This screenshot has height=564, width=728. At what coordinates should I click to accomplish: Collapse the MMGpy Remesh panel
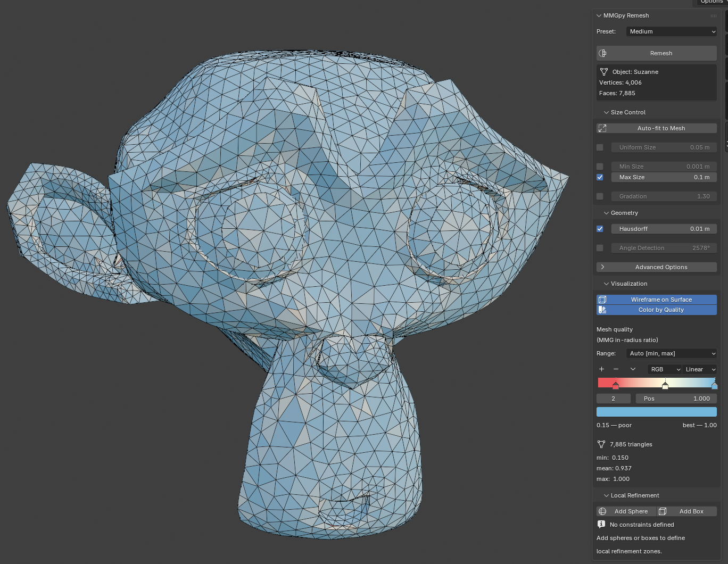[599, 16]
